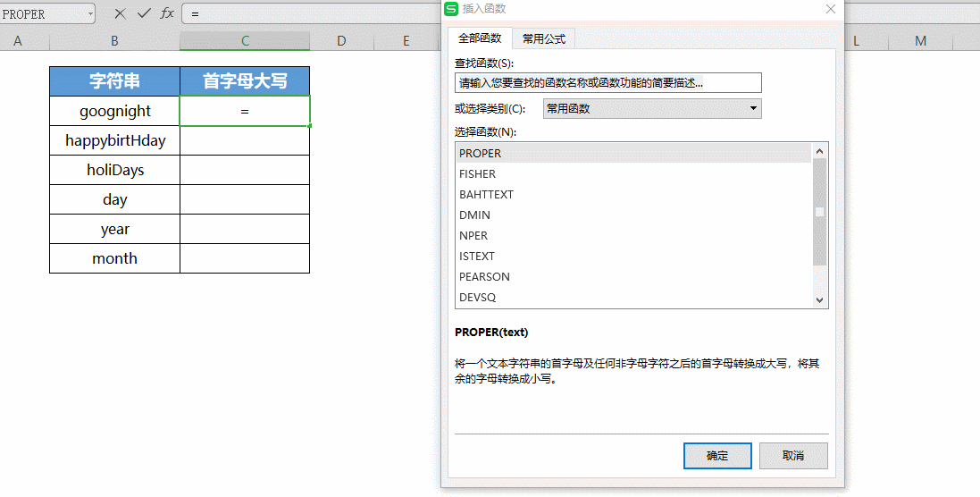Click the empty cell beside happybirtHday

click(245, 140)
